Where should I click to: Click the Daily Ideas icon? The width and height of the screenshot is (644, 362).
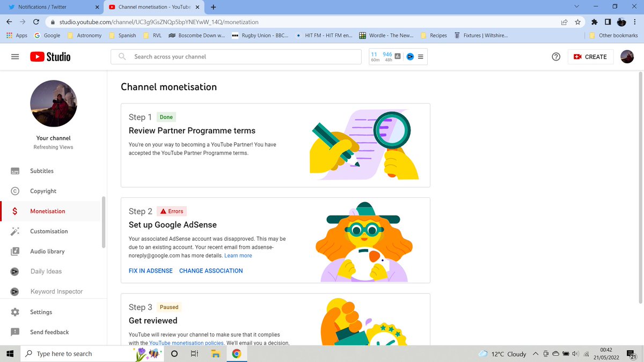click(x=15, y=271)
